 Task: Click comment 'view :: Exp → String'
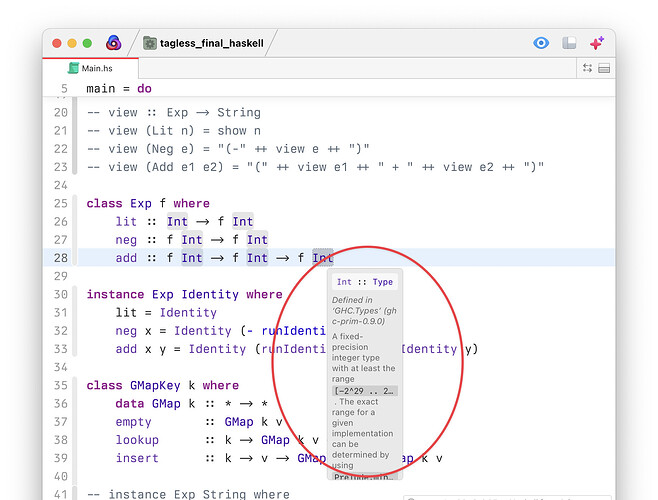pos(174,113)
